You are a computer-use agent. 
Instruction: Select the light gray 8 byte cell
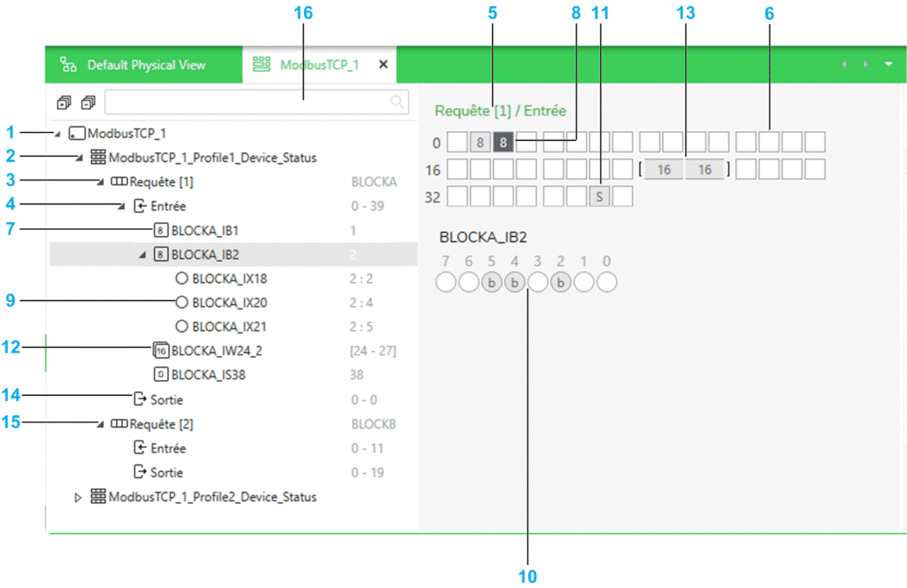480,142
